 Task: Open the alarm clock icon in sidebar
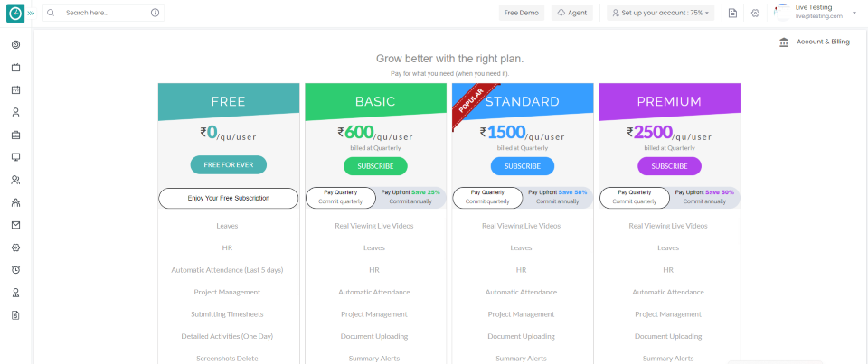(16, 270)
